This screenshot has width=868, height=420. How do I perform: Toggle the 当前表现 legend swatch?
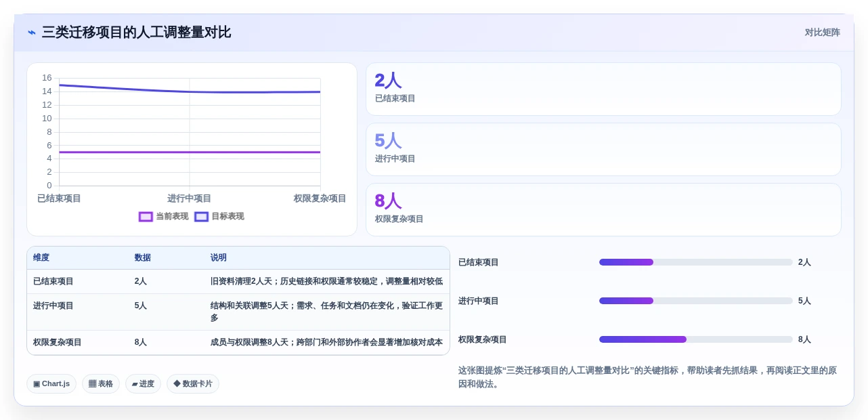tap(146, 217)
